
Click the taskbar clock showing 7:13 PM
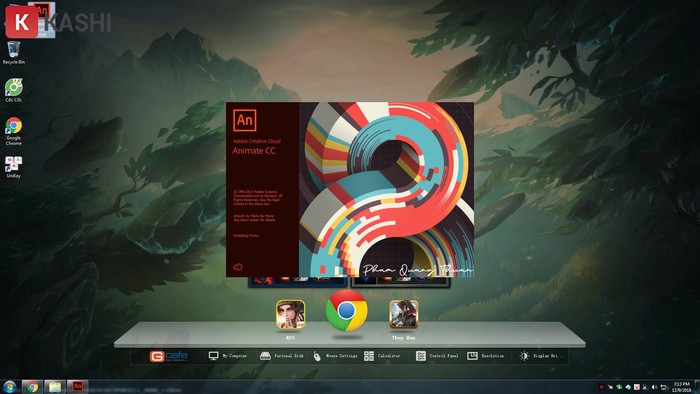(682, 387)
